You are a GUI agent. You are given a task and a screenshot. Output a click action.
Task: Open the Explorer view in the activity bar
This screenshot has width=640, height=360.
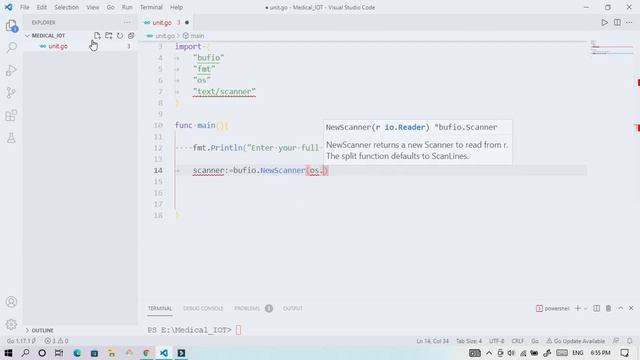tap(11, 26)
